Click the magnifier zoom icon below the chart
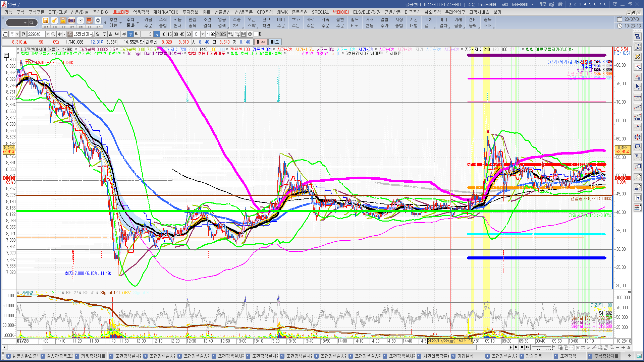The image size is (644, 362). [612, 348]
